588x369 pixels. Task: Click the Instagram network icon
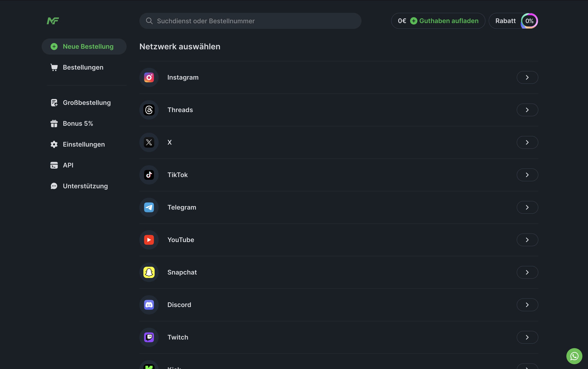[x=149, y=77]
